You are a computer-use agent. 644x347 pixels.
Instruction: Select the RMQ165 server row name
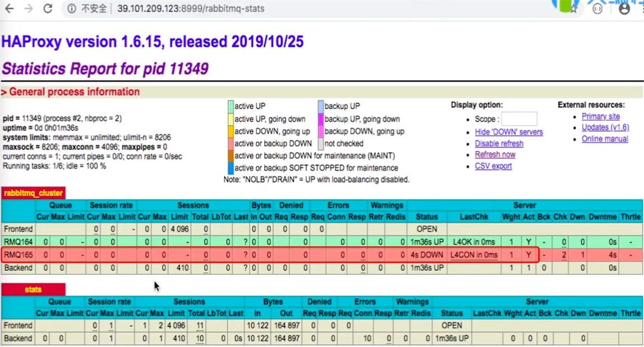point(18,255)
